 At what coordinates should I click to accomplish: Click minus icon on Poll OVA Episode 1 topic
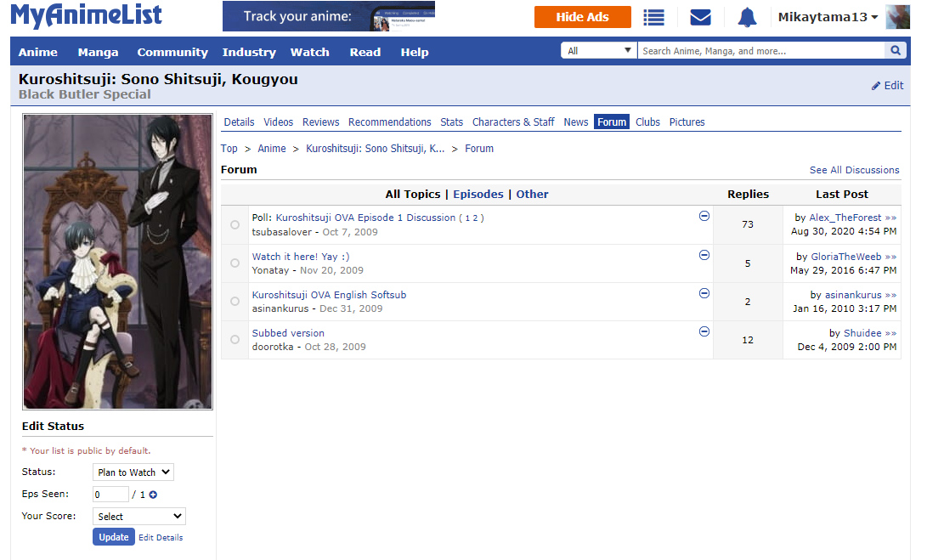pyautogui.click(x=704, y=217)
